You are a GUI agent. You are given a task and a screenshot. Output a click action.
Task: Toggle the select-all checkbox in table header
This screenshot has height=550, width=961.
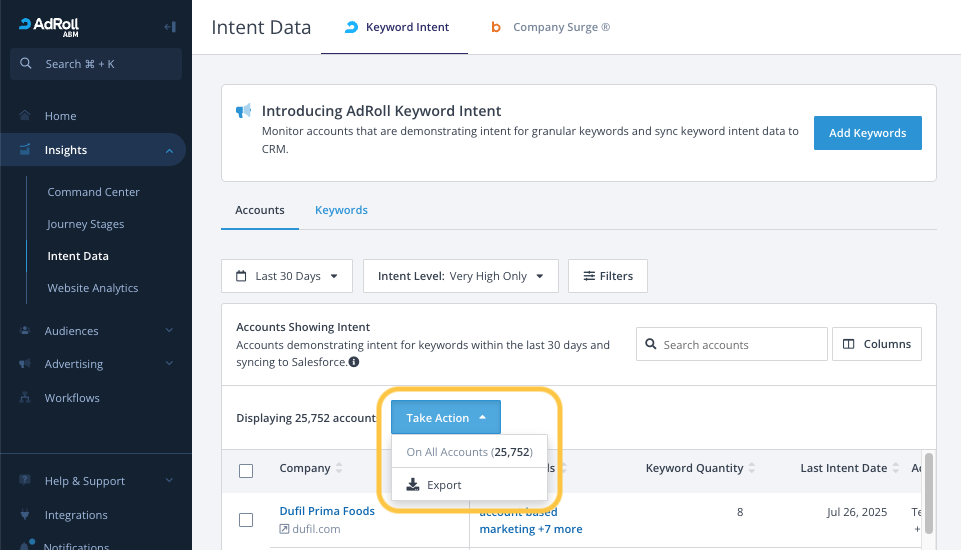246,470
